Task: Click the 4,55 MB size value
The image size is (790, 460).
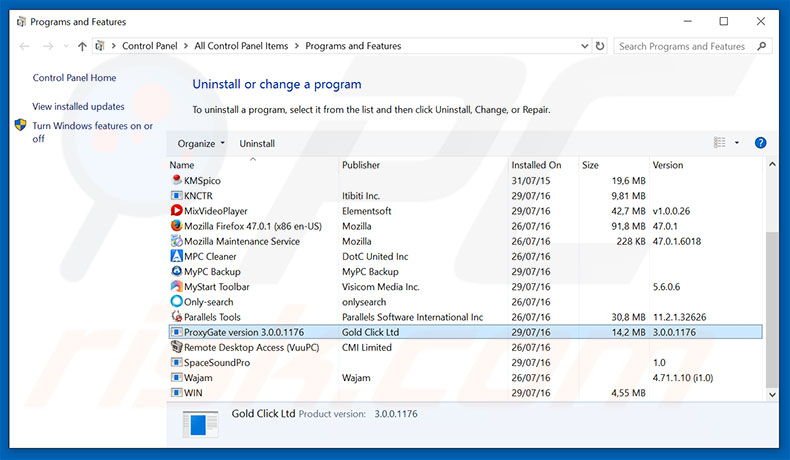Action: (x=628, y=392)
